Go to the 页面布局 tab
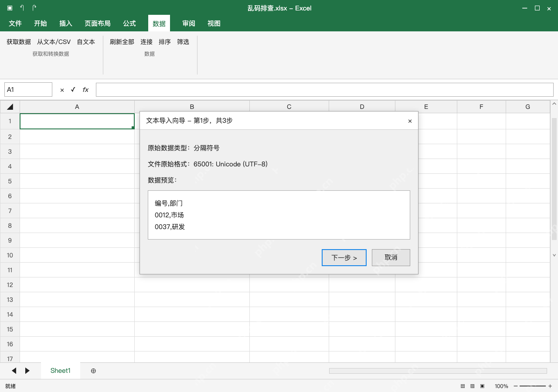The width and height of the screenshot is (558, 392). coord(98,24)
